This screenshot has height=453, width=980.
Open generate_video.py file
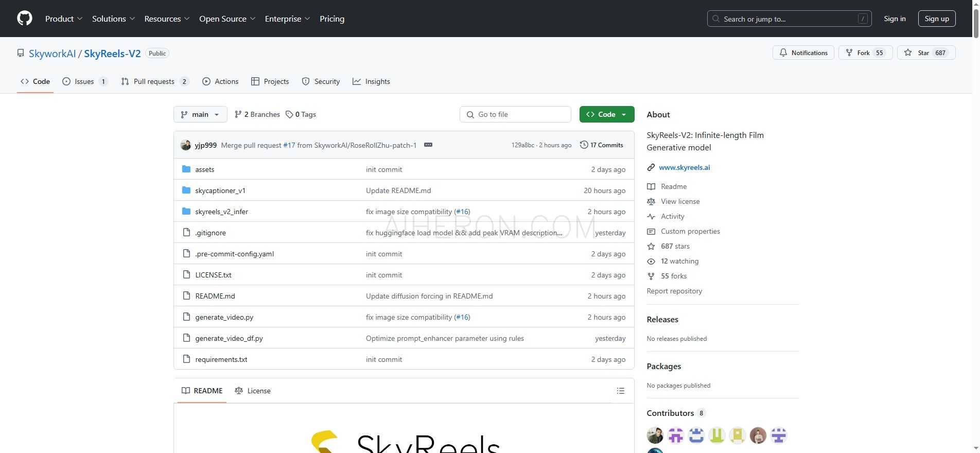click(224, 317)
